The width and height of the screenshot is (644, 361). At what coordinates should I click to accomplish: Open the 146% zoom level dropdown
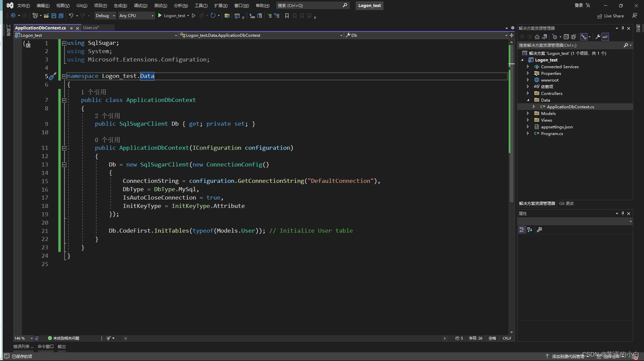click(32, 338)
